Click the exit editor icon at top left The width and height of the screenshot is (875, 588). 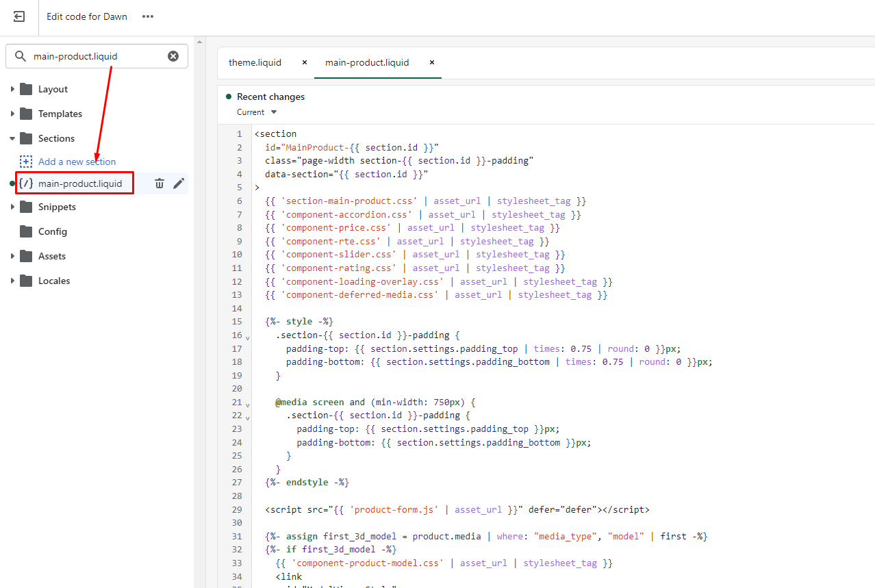pyautogui.click(x=19, y=16)
